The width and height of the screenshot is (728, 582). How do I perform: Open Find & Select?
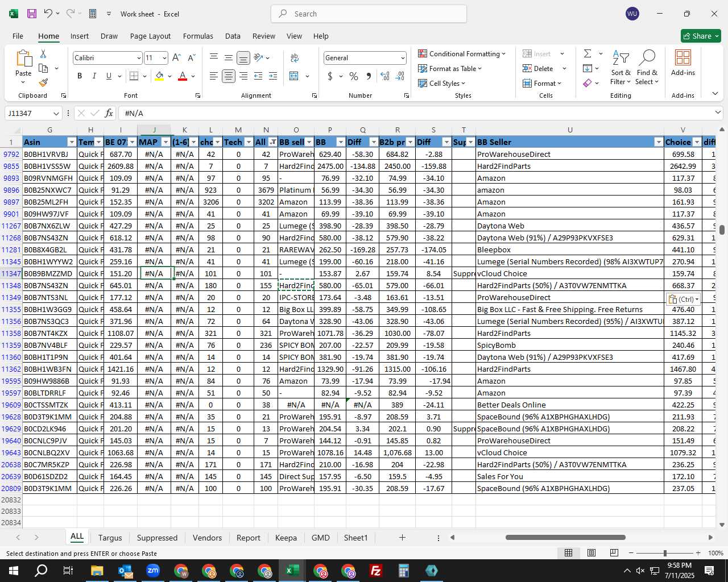(647, 67)
